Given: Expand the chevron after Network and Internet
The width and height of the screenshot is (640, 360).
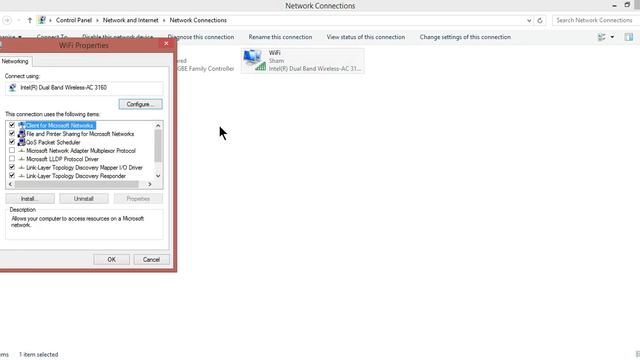Looking at the screenshot, I should [x=164, y=20].
